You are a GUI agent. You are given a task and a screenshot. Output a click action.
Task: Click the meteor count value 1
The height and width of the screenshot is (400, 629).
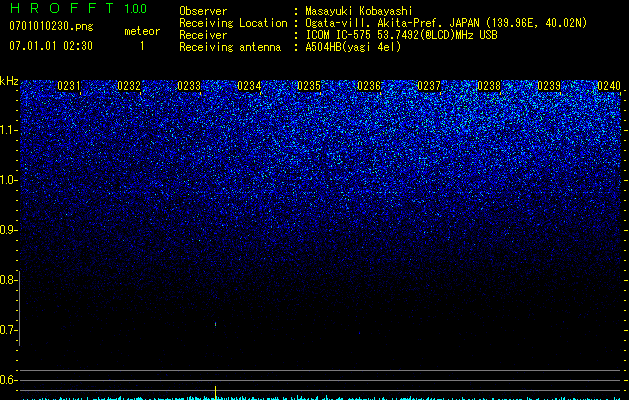(142, 46)
